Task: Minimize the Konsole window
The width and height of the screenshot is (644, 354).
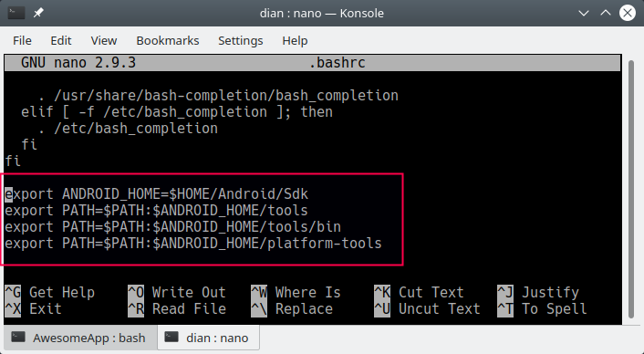Action: pyautogui.click(x=584, y=13)
